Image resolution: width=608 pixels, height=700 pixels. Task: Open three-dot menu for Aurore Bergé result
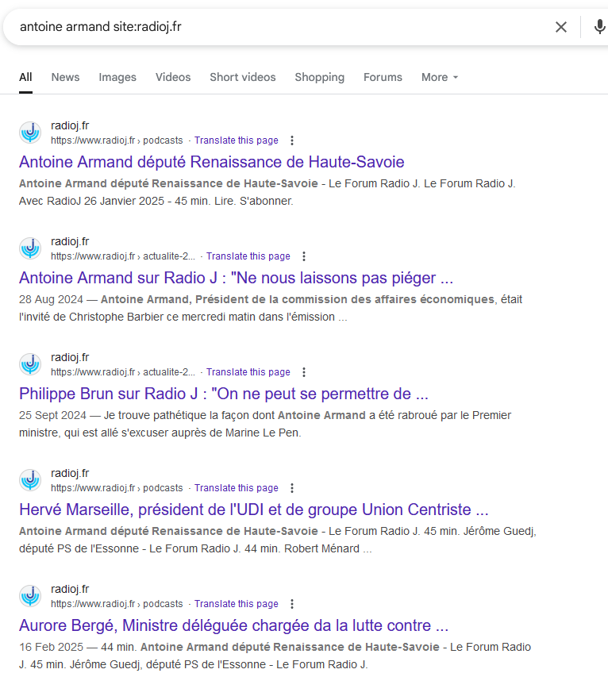click(292, 604)
